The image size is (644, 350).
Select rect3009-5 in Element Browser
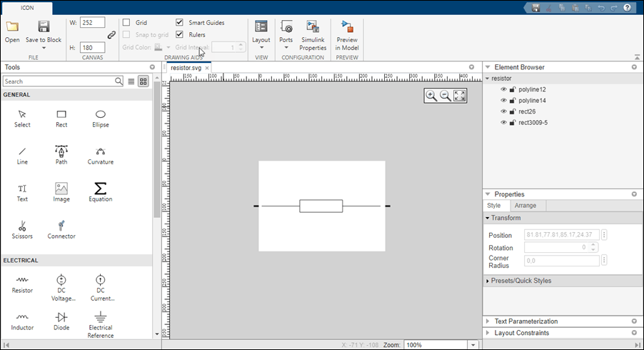click(x=533, y=122)
